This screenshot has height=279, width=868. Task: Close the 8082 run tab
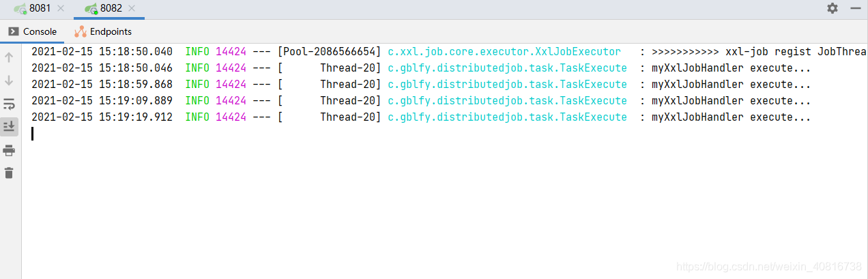(132, 8)
